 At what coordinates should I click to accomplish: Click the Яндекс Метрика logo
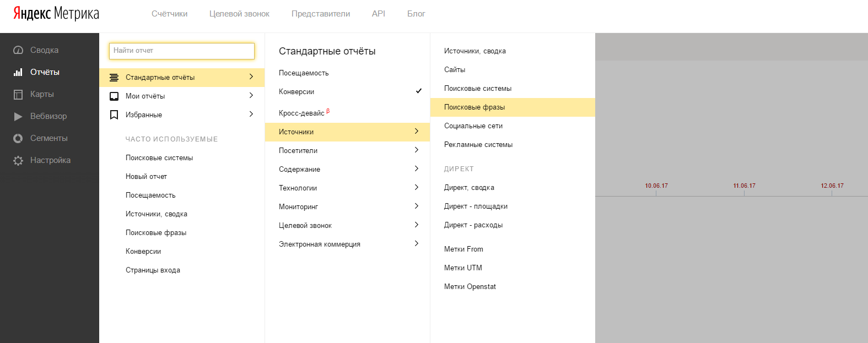coord(56,13)
